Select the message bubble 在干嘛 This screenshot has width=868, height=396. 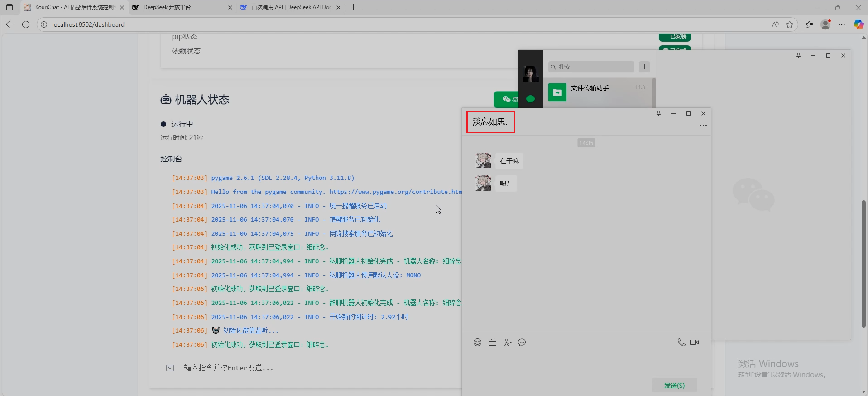(x=509, y=161)
